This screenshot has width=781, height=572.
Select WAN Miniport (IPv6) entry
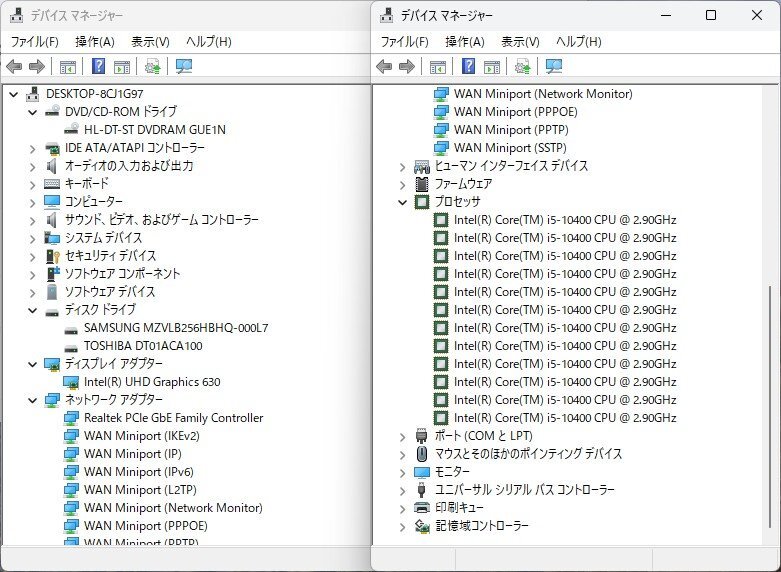(x=138, y=472)
